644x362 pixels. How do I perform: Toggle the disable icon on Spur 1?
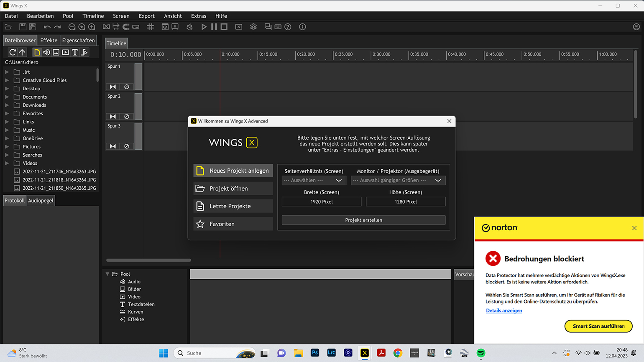[x=126, y=87]
